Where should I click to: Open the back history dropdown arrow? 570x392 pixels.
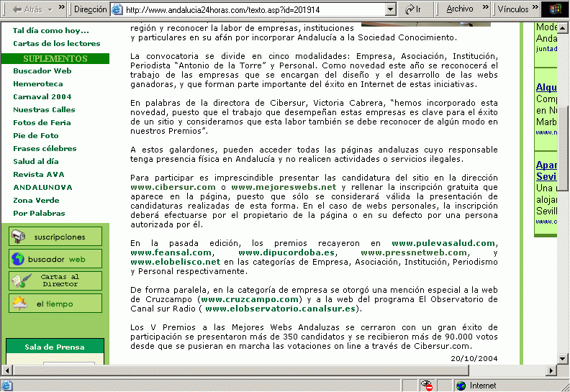50,9
